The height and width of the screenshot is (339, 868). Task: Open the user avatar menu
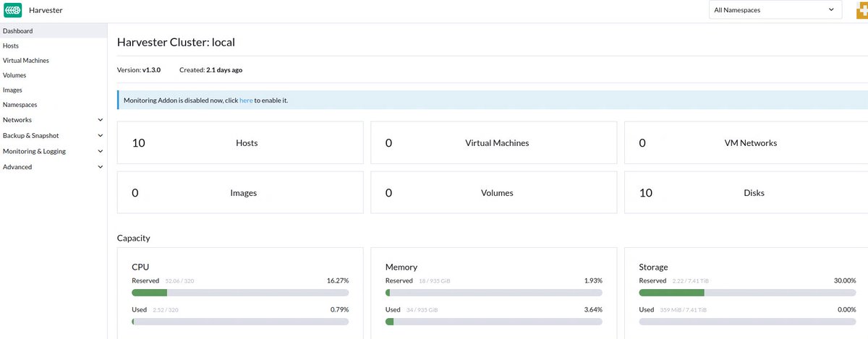[x=861, y=10]
